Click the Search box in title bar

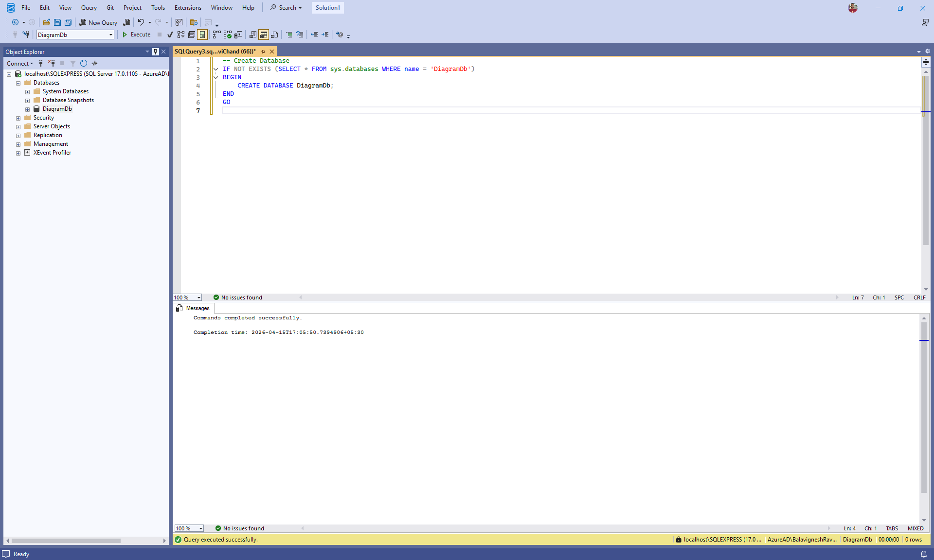point(286,8)
